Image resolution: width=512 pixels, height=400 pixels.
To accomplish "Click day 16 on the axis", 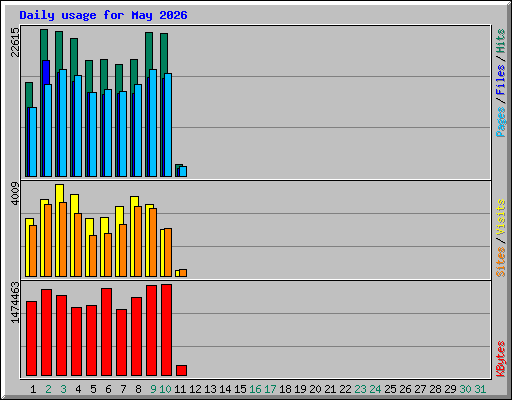I will point(255,389).
